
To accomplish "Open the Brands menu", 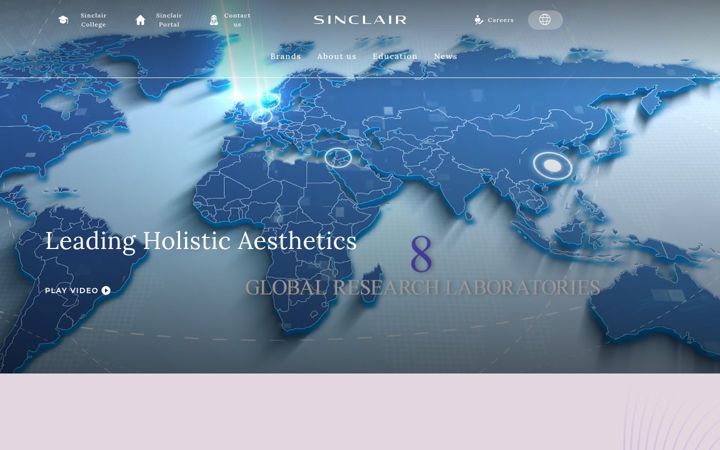I will click(286, 56).
